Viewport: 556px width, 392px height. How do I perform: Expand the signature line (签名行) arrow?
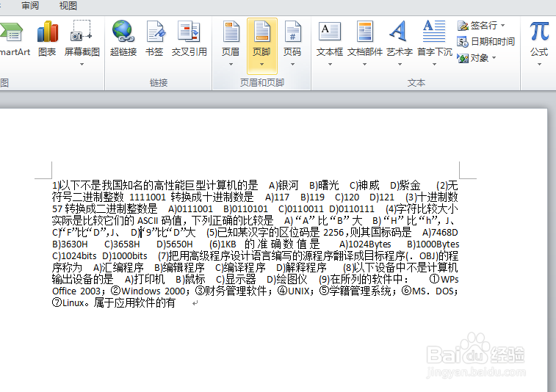click(502, 26)
